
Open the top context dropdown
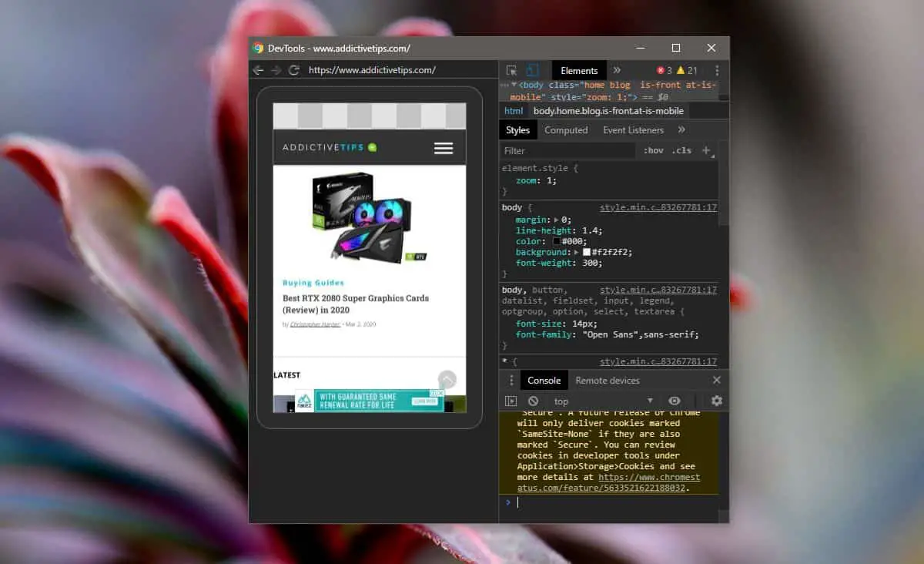coord(603,401)
